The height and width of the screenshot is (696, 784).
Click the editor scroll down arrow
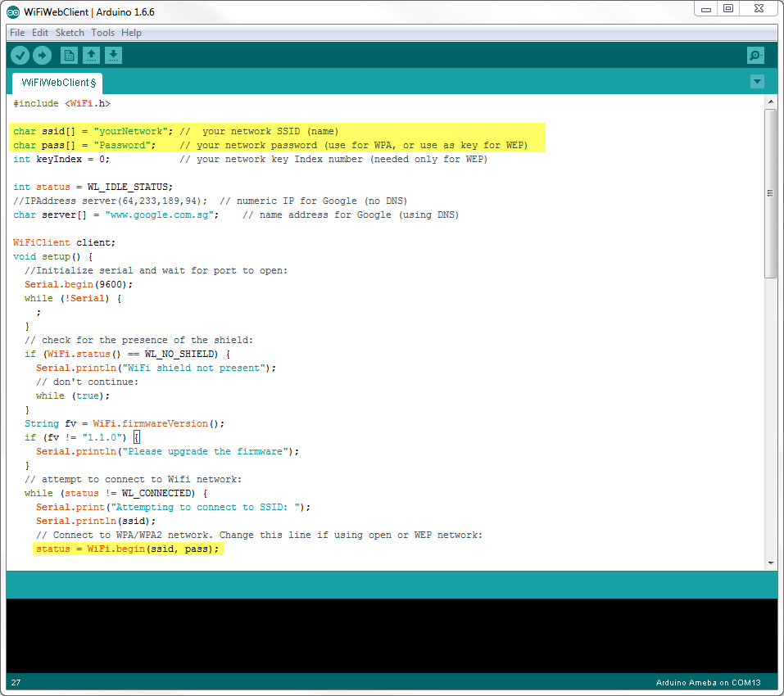[770, 563]
